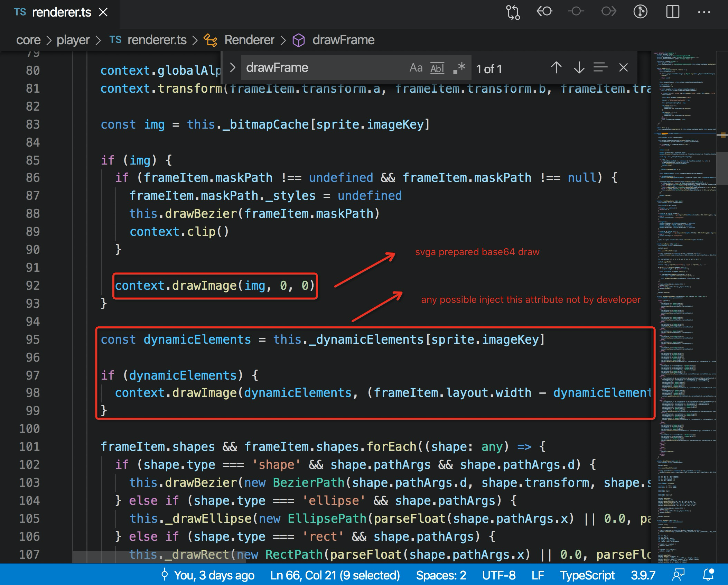Toggle Match Whole Word option
This screenshot has width=728, height=585.
[x=437, y=68]
